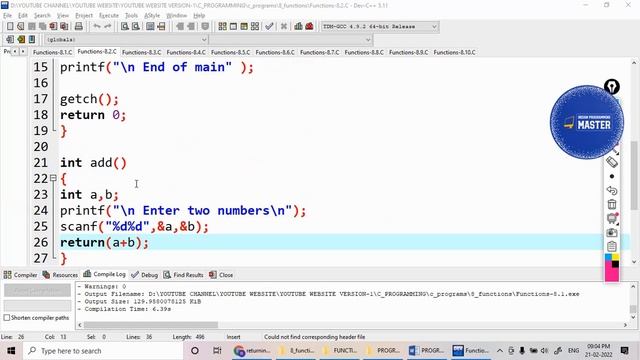Run syntax check with checkmark icon
Screen dimensions: 640x360
[x=269, y=27]
